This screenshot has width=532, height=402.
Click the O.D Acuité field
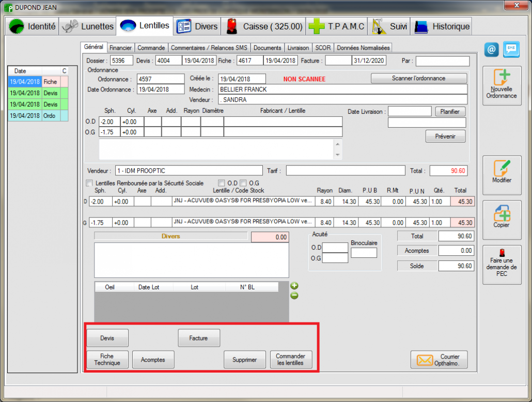335,248
